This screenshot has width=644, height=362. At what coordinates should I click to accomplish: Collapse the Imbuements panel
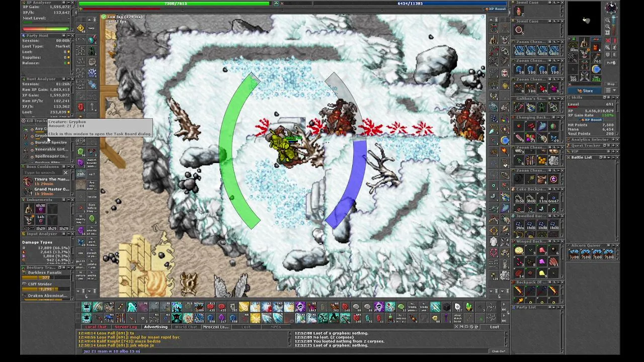(x=68, y=200)
